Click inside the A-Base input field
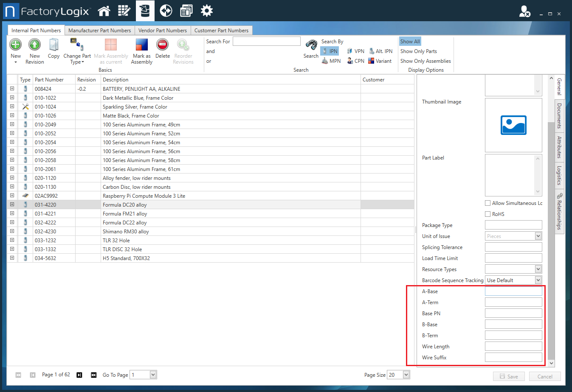This screenshot has height=392, width=572. 513,291
